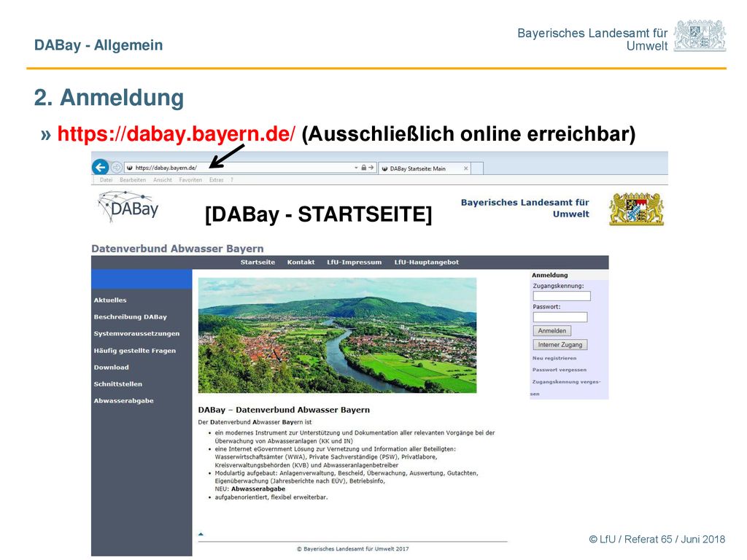Open Häufig gestellte Fragen in sidebar

coord(135,351)
